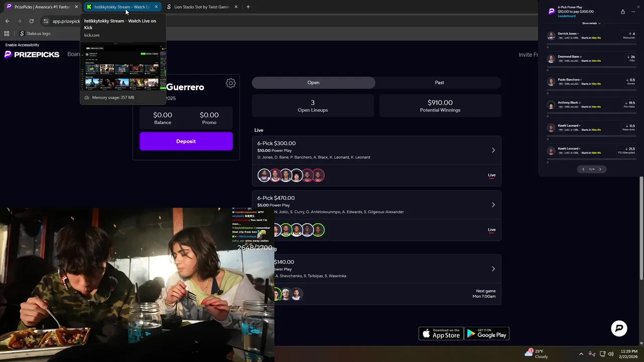
Task: Click Desmond Bane progress bar in panel
Action: pyautogui.click(x=592, y=67)
